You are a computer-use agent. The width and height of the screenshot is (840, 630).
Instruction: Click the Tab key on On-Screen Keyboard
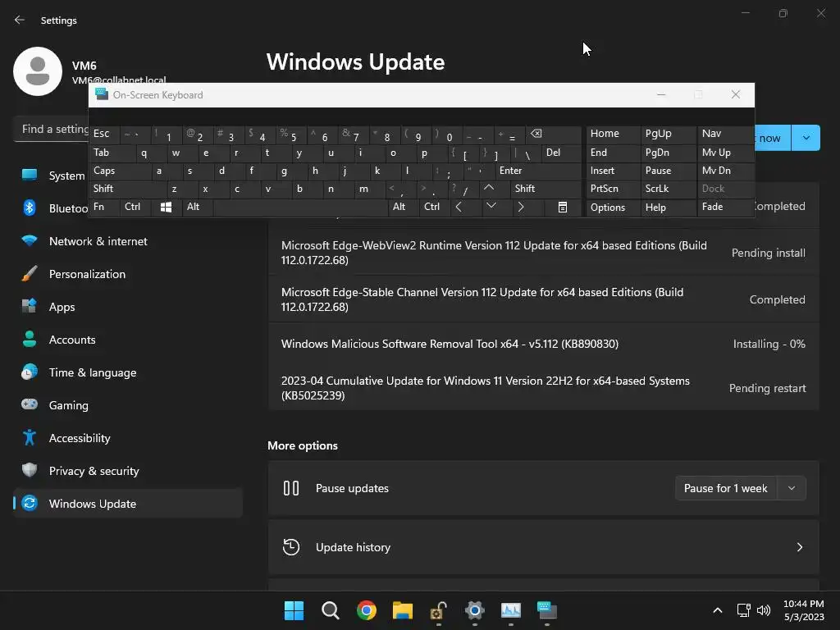pos(112,152)
